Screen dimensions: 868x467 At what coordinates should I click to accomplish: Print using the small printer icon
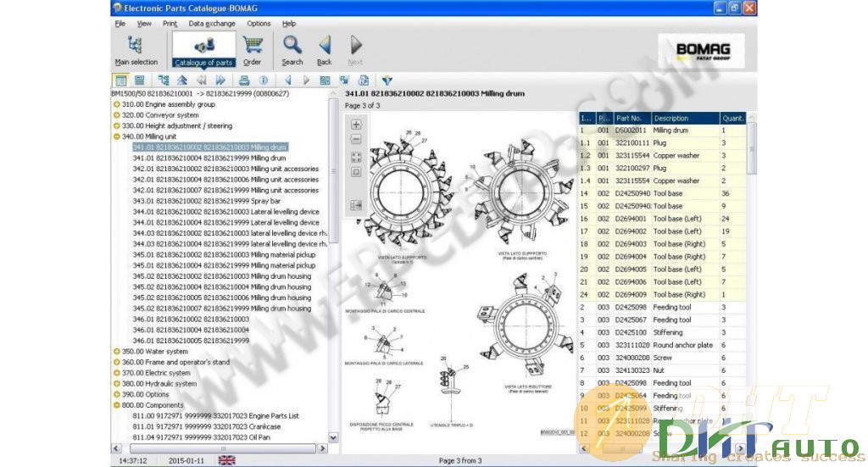click(244, 81)
